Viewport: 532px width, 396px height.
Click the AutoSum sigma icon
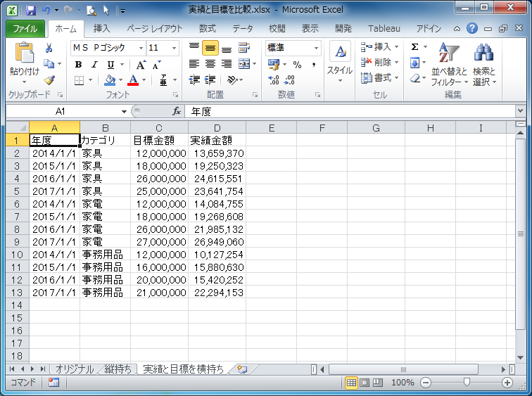(414, 47)
